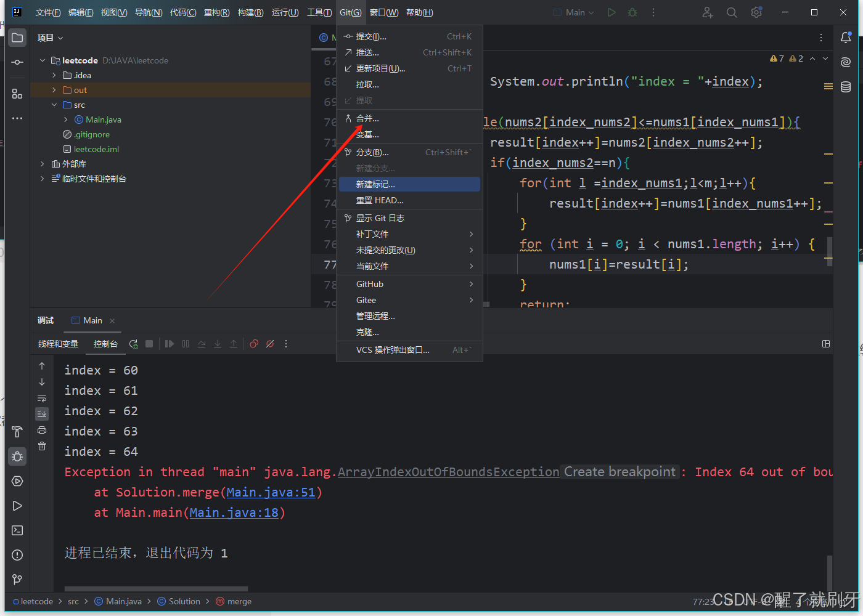
Task: Open the Project tool window folder icon
Action: (x=17, y=38)
